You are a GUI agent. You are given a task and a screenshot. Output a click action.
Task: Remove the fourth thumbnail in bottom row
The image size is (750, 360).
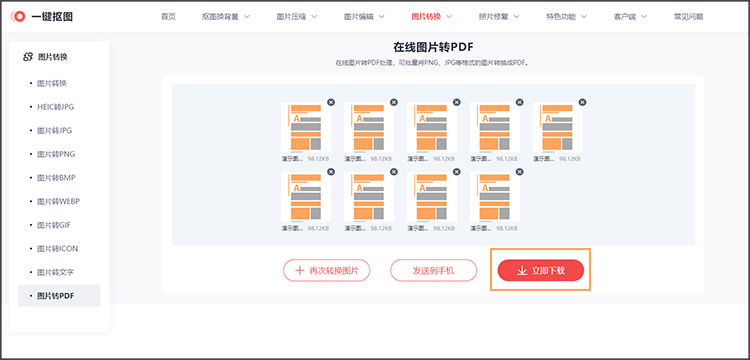point(519,172)
